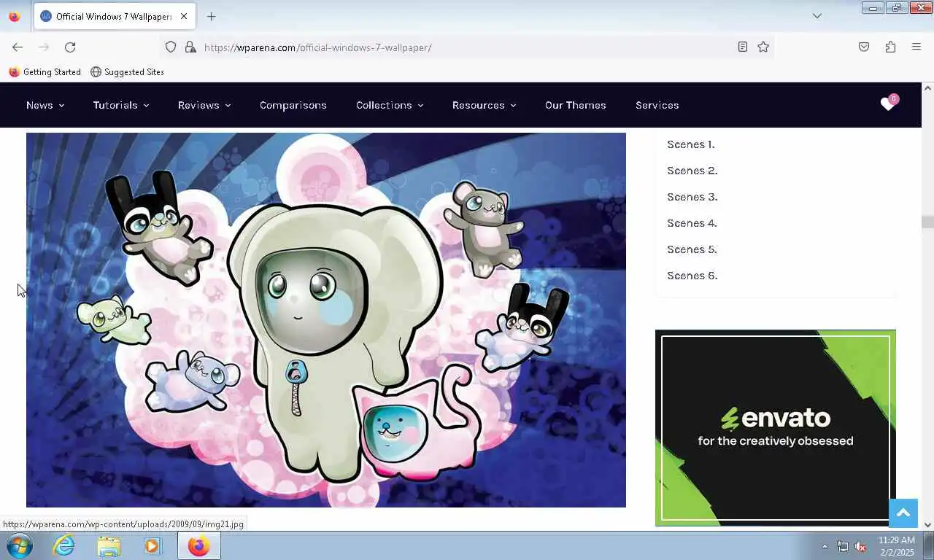Show hidden system tray icons
This screenshot has width=934, height=560.
tap(825, 546)
